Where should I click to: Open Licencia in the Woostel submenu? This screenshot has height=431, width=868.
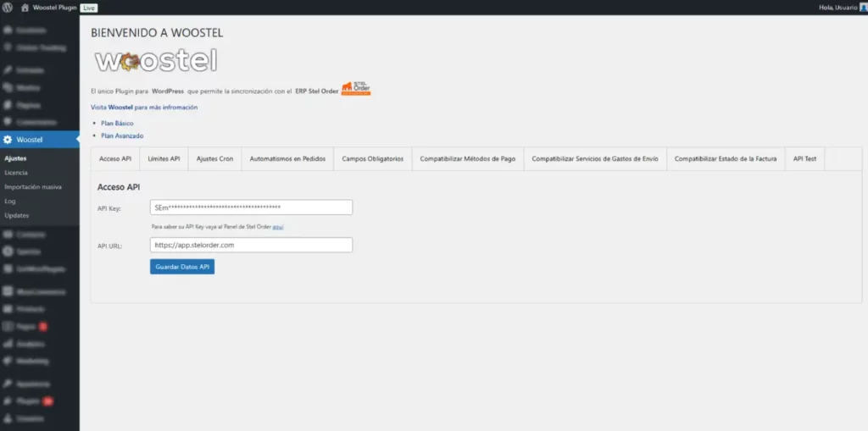tap(16, 173)
